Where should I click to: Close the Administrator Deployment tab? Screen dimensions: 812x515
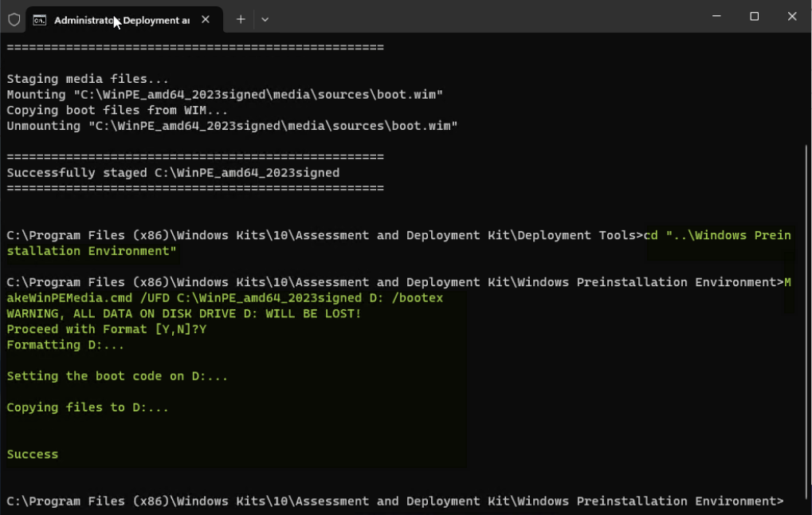coord(206,20)
